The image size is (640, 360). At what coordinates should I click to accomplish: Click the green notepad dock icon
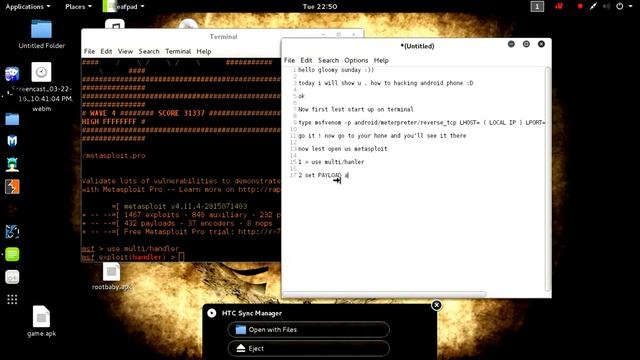pyautogui.click(x=12, y=254)
